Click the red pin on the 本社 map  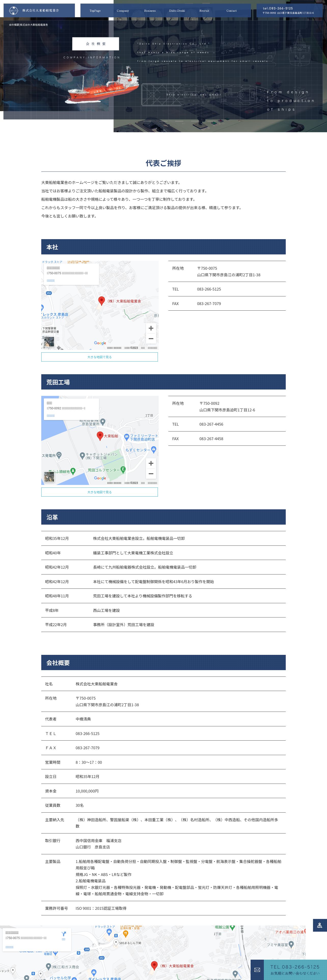(102, 300)
